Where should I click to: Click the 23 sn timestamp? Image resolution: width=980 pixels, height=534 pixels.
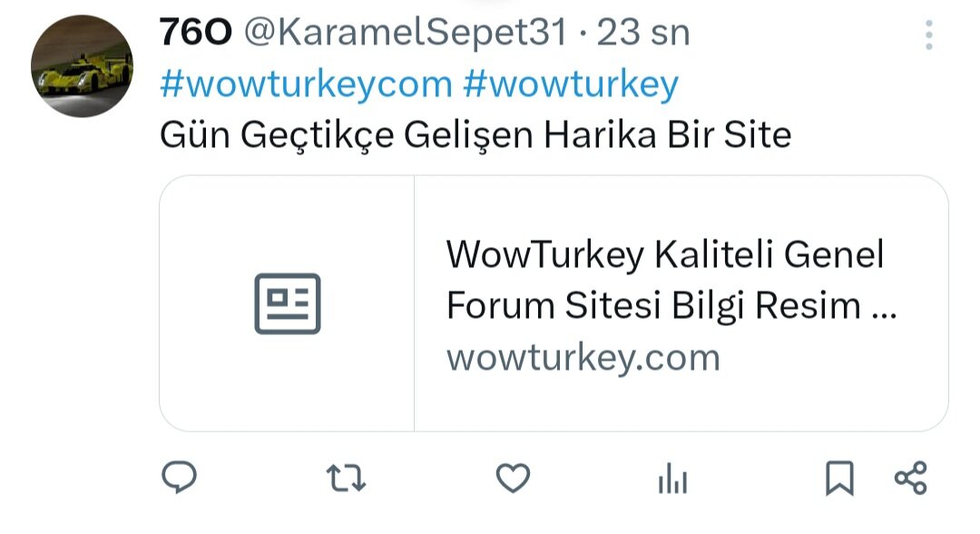643,33
